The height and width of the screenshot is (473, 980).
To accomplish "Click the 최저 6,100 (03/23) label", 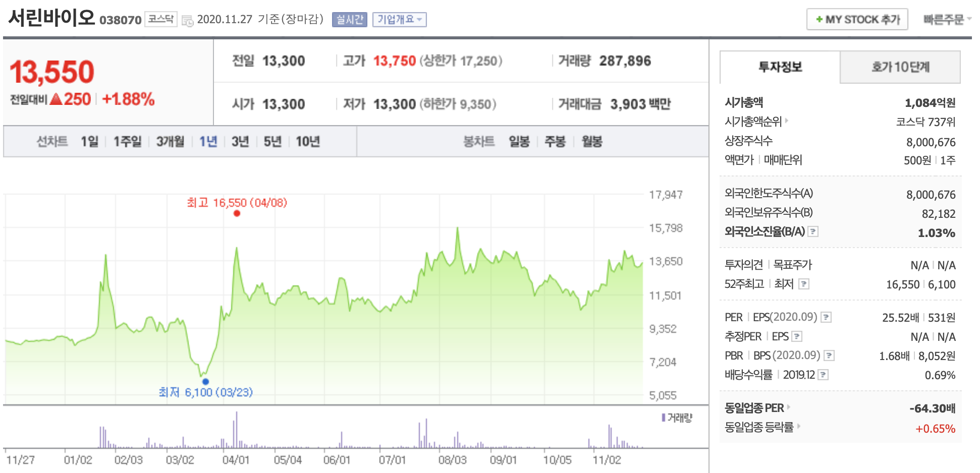I will (205, 392).
